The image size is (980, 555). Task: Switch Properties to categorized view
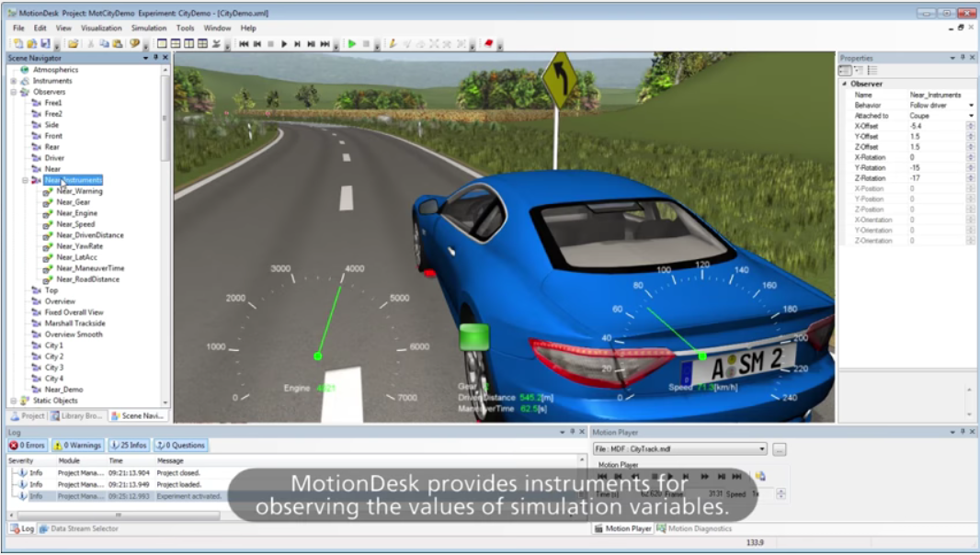click(845, 71)
